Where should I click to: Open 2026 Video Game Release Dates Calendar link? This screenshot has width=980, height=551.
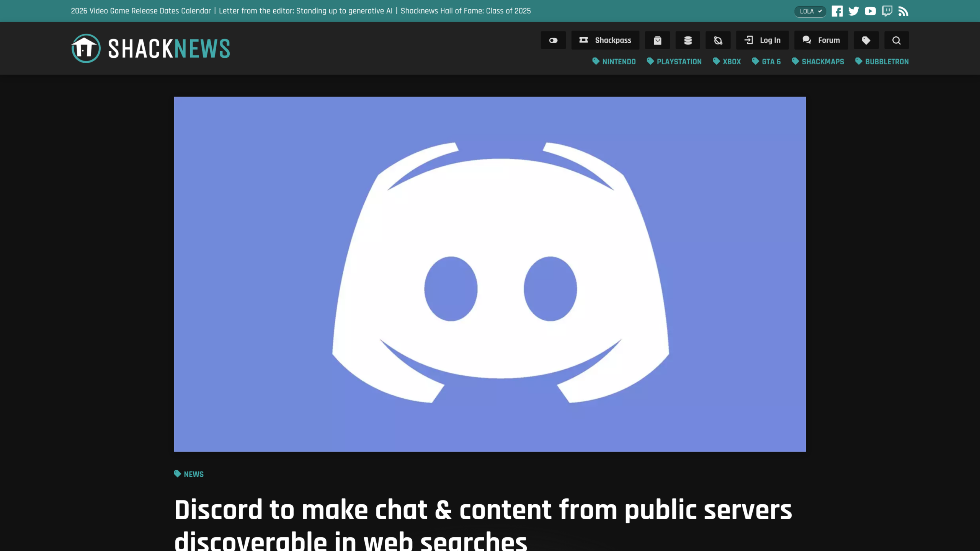(x=141, y=11)
